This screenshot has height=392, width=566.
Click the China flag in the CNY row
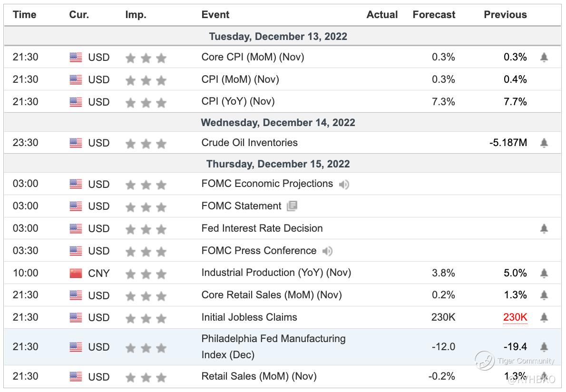coord(76,274)
